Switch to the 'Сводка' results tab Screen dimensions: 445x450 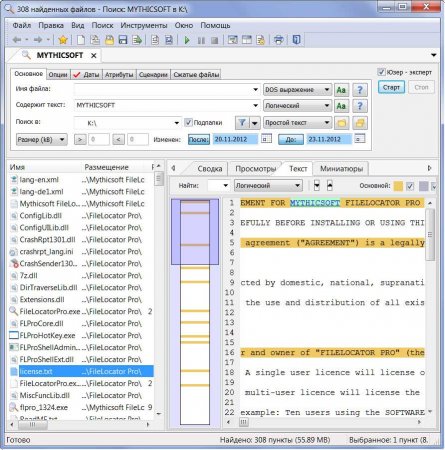point(210,169)
